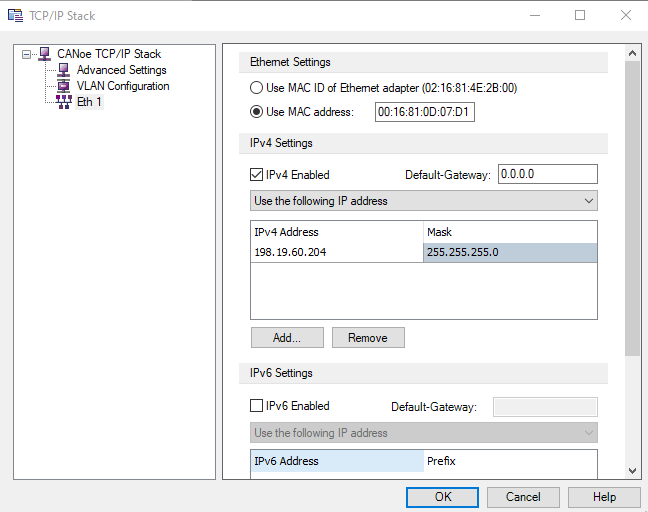Click the IPv4 Default-Gateway field
The width and height of the screenshot is (648, 512).
click(x=548, y=174)
